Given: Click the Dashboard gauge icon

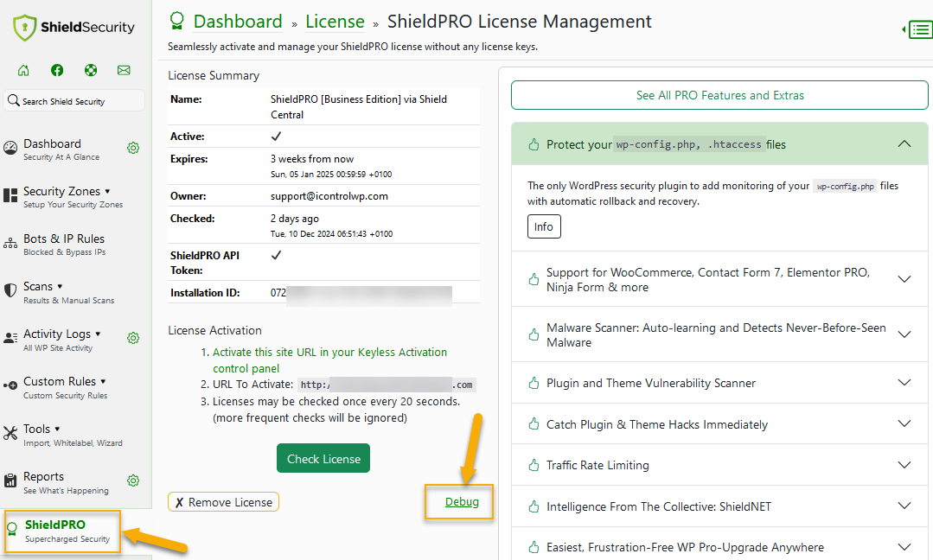Looking at the screenshot, I should pyautogui.click(x=10, y=148).
